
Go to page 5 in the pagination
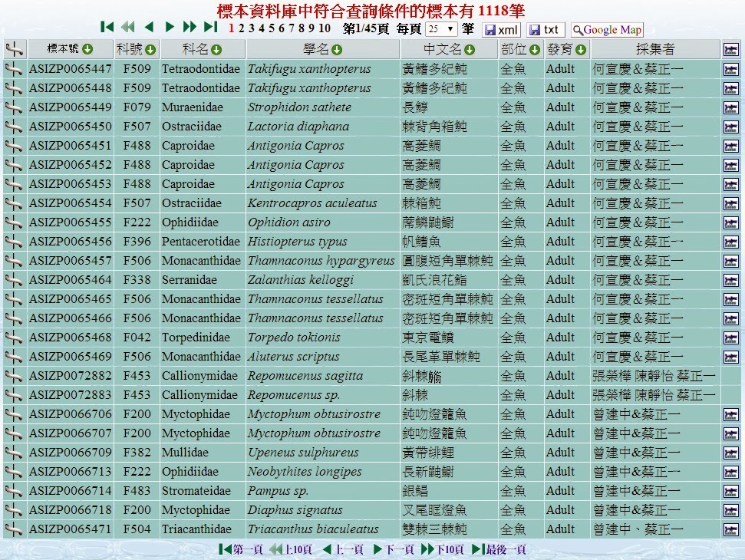point(271,28)
